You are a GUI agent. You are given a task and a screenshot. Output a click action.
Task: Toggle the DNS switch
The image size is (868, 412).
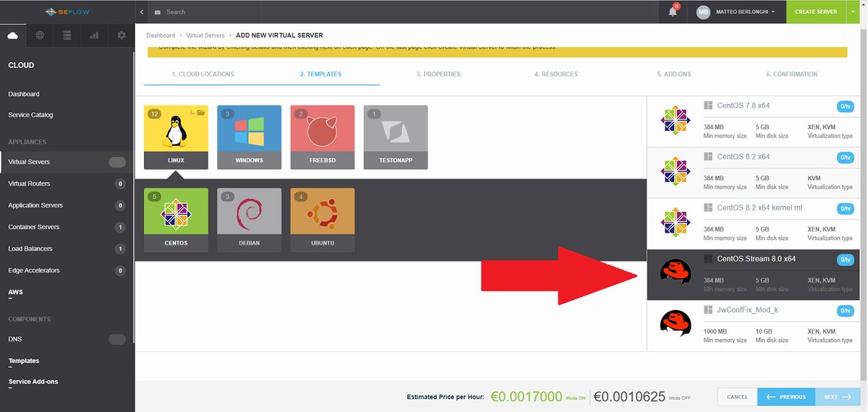point(116,339)
